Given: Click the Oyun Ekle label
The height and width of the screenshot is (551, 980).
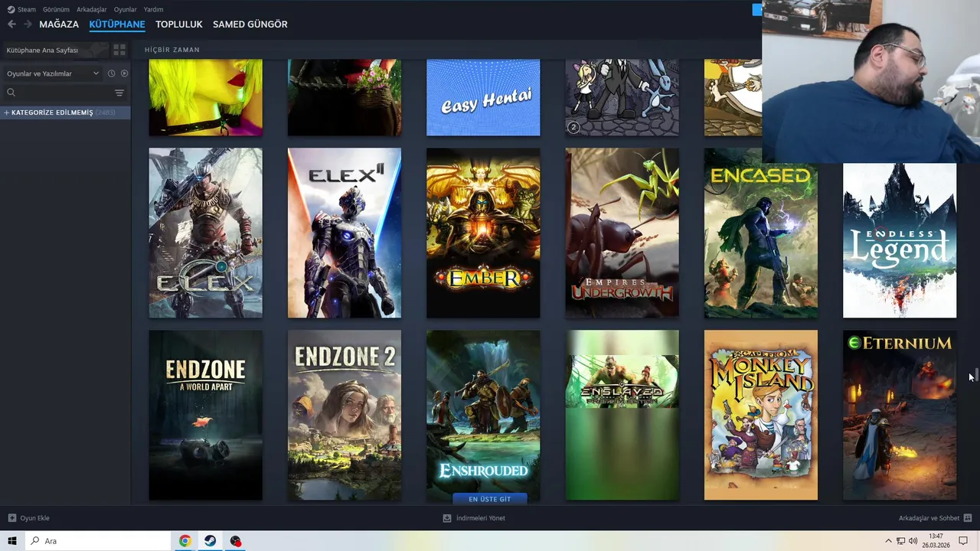Looking at the screenshot, I should [x=34, y=518].
